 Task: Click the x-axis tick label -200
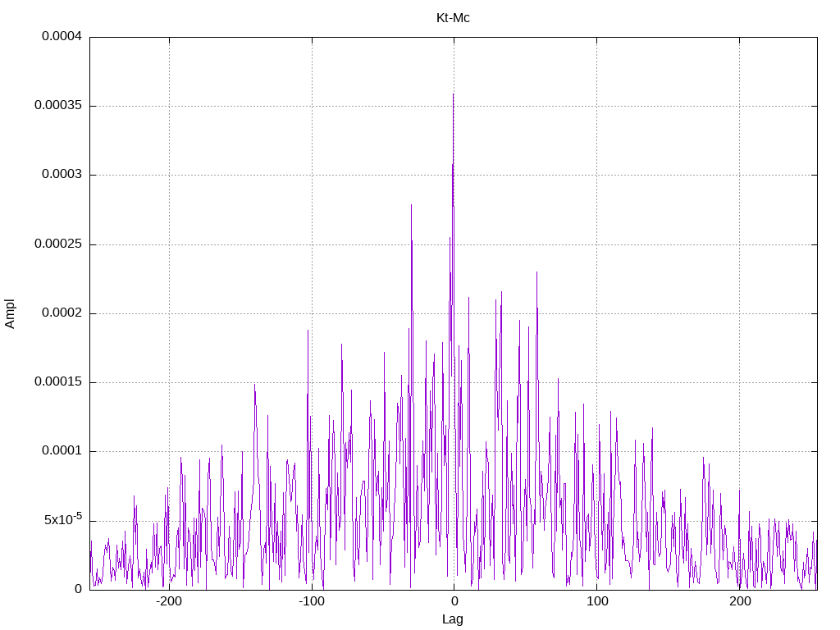[169, 601]
